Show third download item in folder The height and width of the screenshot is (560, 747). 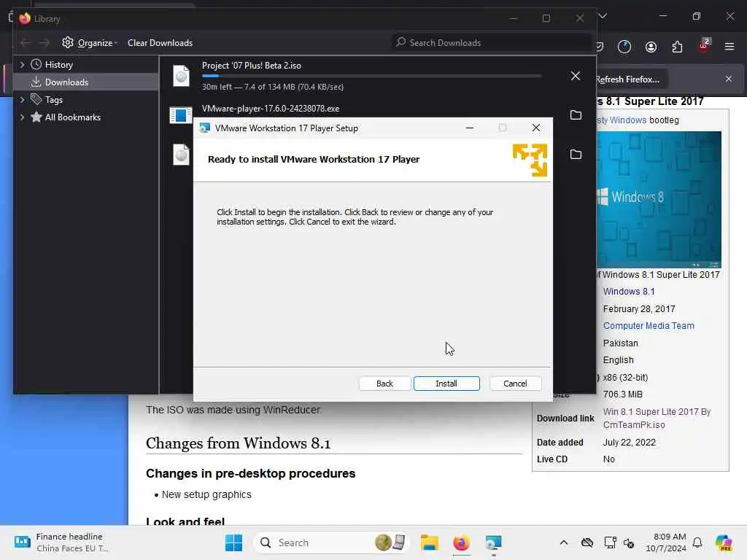pyautogui.click(x=576, y=155)
